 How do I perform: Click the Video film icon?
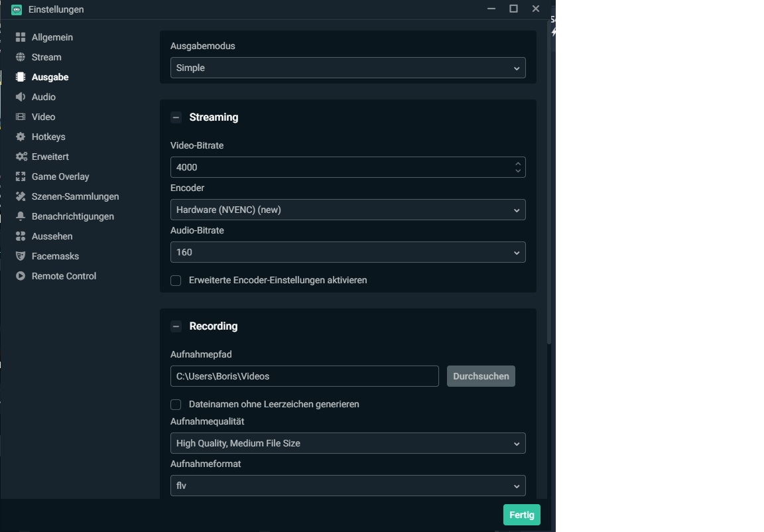[21, 117]
